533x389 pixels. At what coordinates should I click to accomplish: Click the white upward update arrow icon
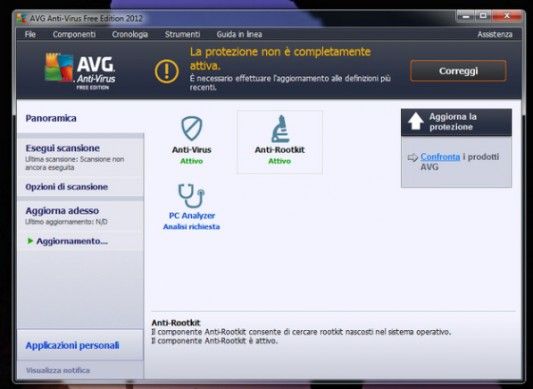[x=416, y=121]
